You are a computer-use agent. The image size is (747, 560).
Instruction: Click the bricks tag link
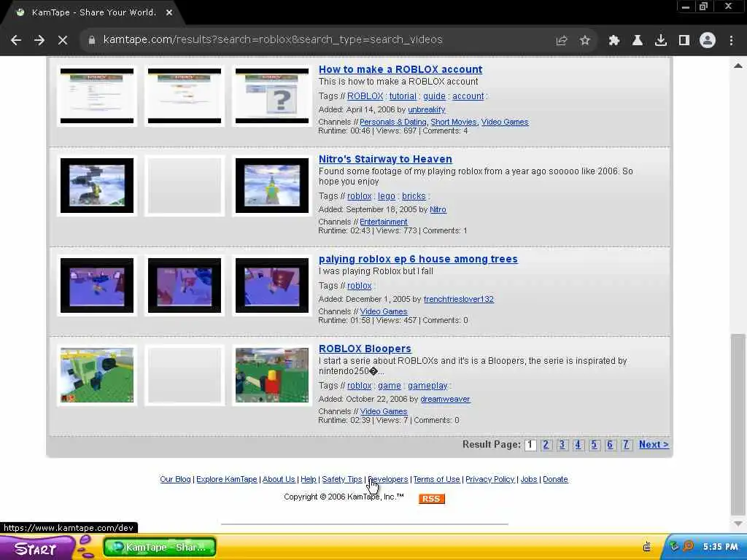tap(414, 196)
